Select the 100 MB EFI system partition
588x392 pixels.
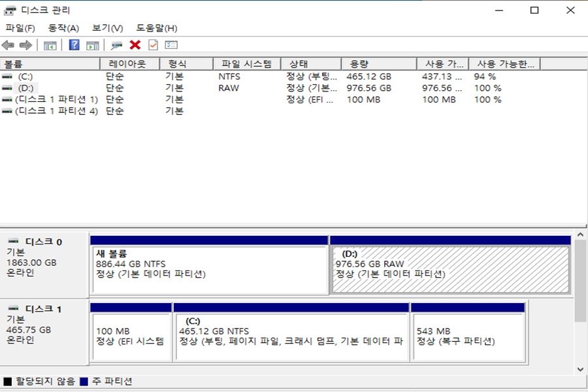[x=131, y=333]
